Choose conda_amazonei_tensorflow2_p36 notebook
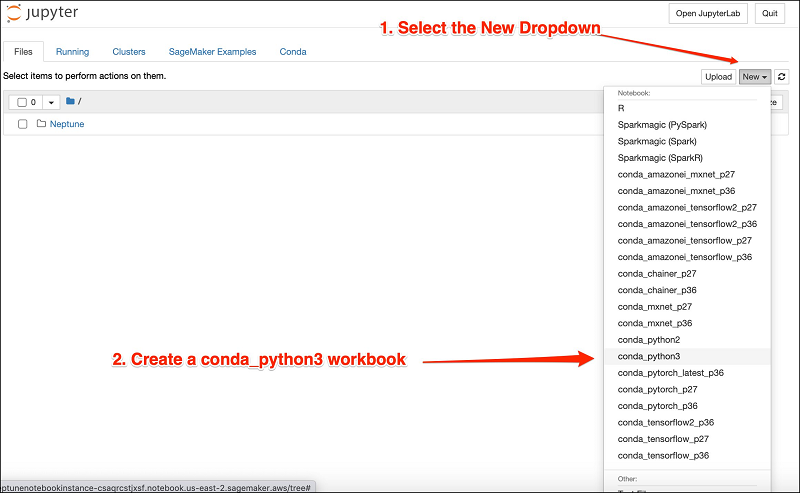Image resolution: width=800 pixels, height=493 pixels. coord(687,224)
